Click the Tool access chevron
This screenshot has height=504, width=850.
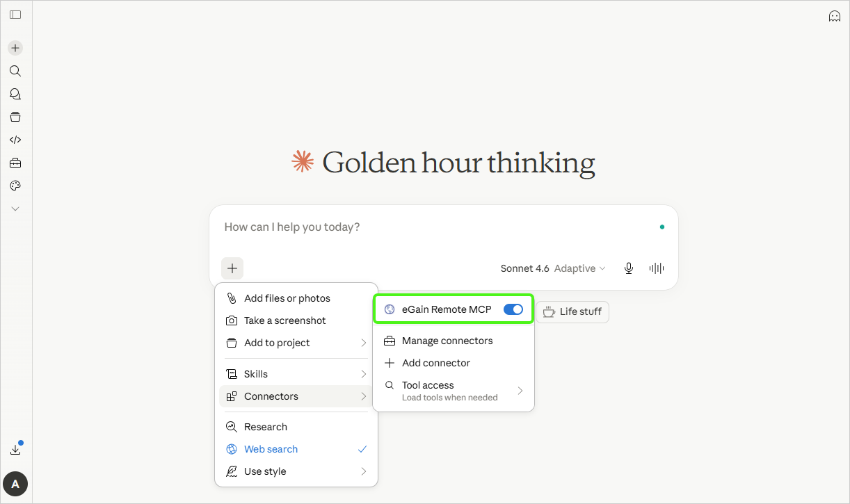coord(520,391)
